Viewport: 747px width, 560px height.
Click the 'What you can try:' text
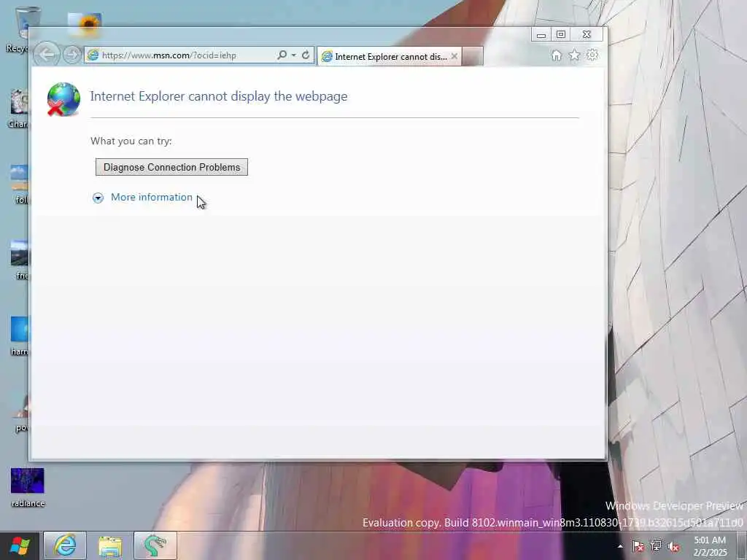click(x=131, y=141)
